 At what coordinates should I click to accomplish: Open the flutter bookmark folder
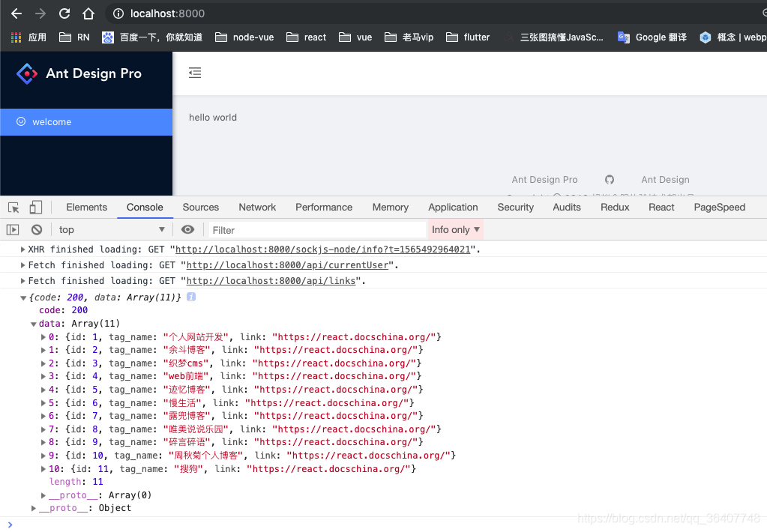click(468, 37)
